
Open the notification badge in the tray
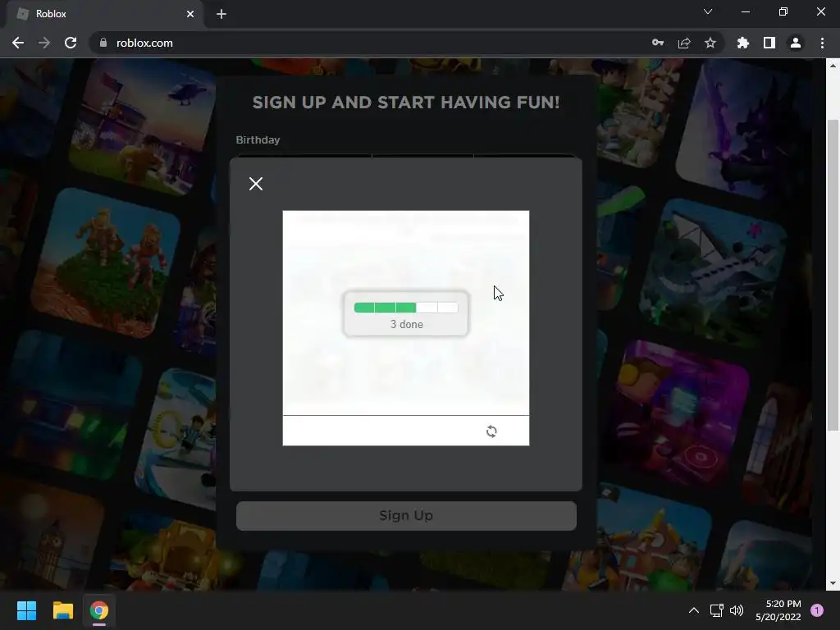(x=817, y=610)
